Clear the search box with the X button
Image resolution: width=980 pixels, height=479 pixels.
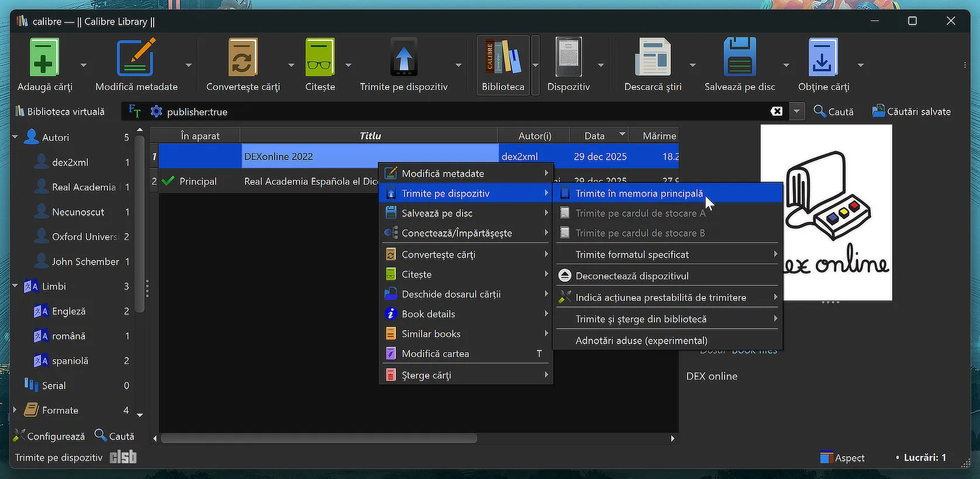click(x=777, y=112)
